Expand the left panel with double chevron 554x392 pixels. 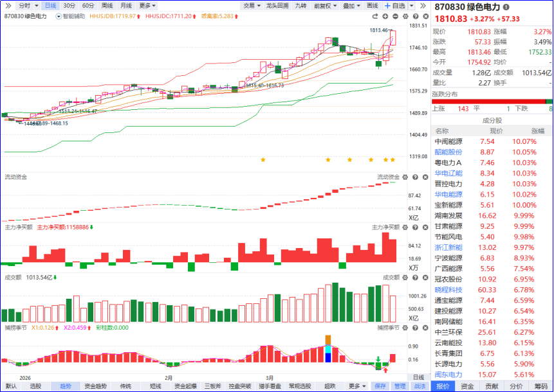tap(8, 6)
